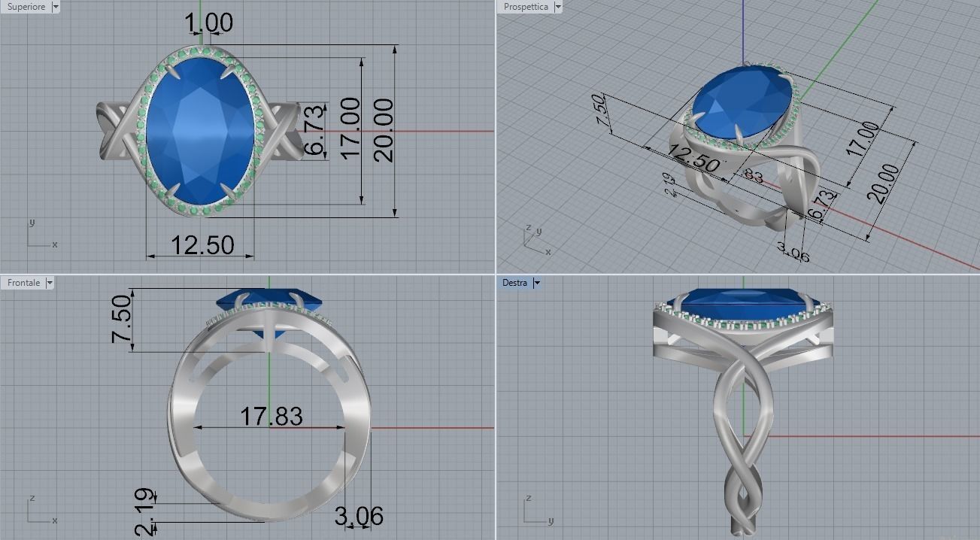Open the Prospettica viewport dropdown arrow
This screenshot has width=980, height=540.
pos(557,7)
